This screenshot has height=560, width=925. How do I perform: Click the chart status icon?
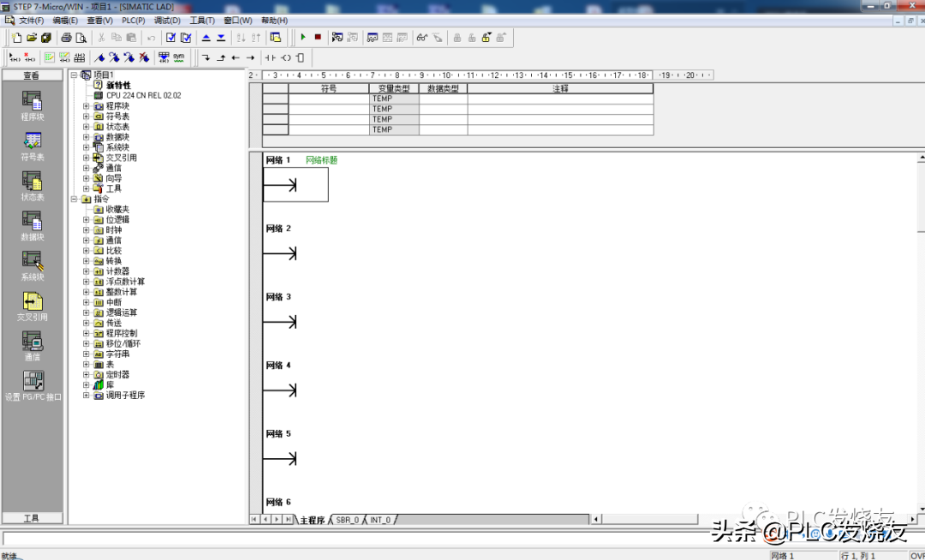(x=373, y=37)
